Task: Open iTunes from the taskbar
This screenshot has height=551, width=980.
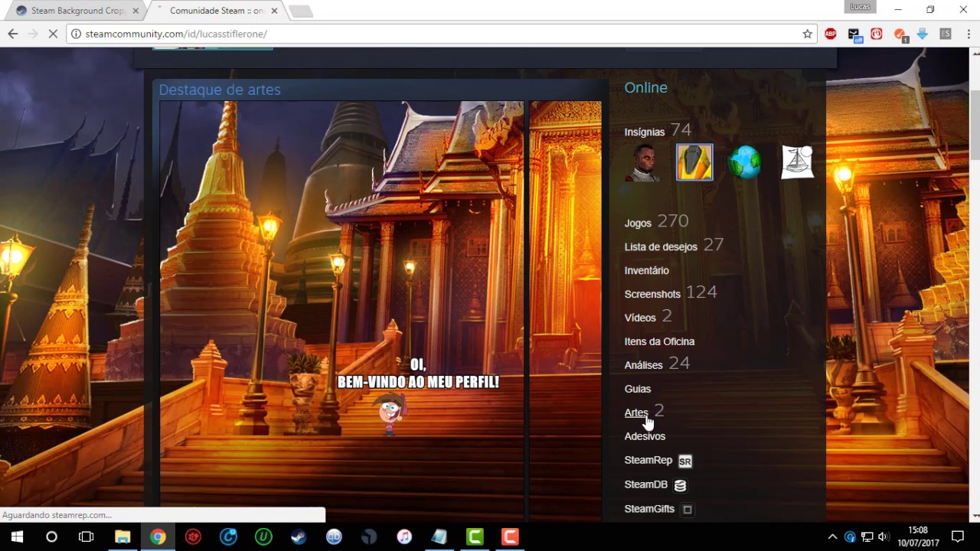Action: pyautogui.click(x=404, y=536)
